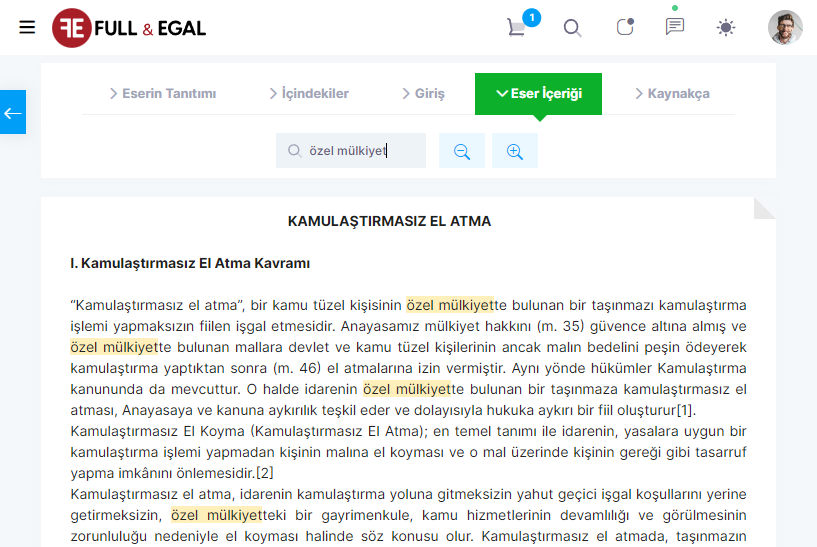Open the shopping cart with 1 item
The width and height of the screenshot is (817, 547).
tap(516, 28)
